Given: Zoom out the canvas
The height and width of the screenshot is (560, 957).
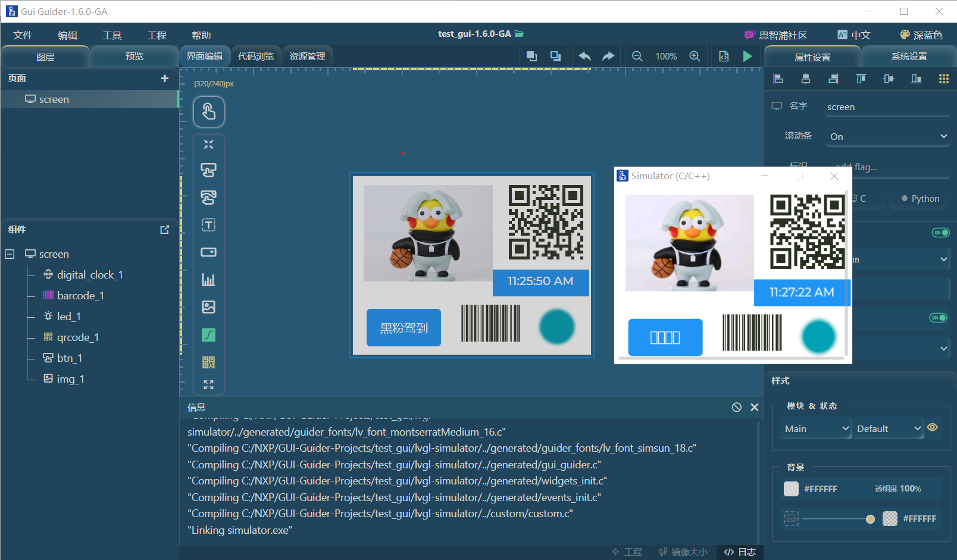Looking at the screenshot, I should tap(637, 56).
